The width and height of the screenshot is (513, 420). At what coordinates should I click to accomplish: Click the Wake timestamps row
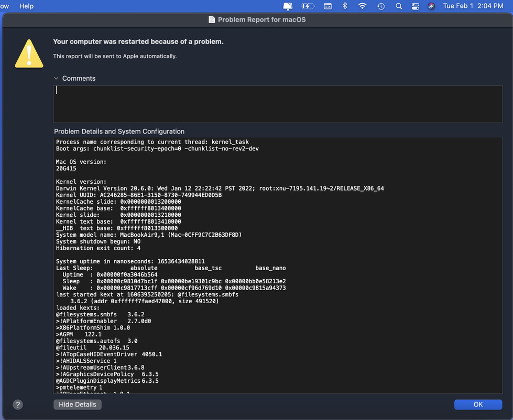174,288
